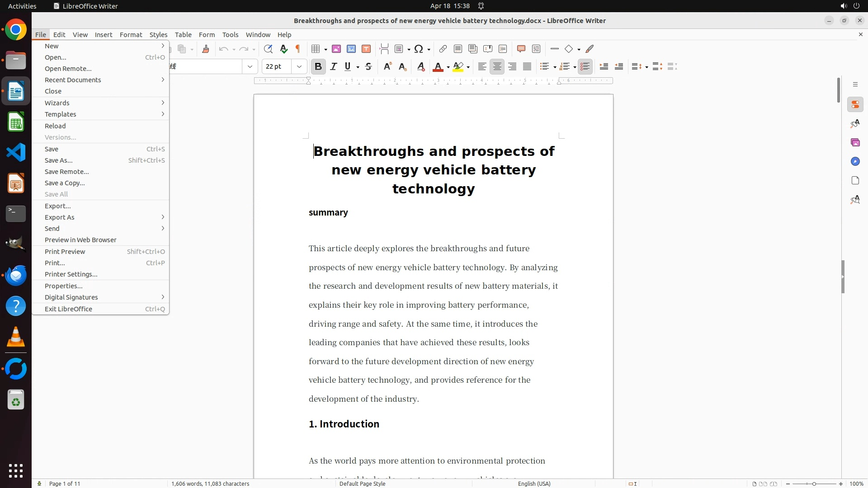868x488 pixels.
Task: Click the Insert Text Box icon
Action: [x=366, y=49]
